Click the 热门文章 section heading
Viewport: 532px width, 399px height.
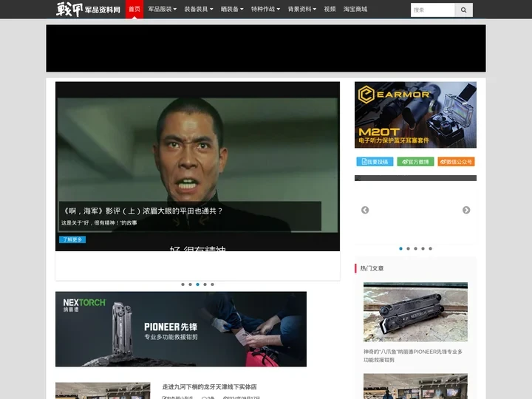(372, 268)
